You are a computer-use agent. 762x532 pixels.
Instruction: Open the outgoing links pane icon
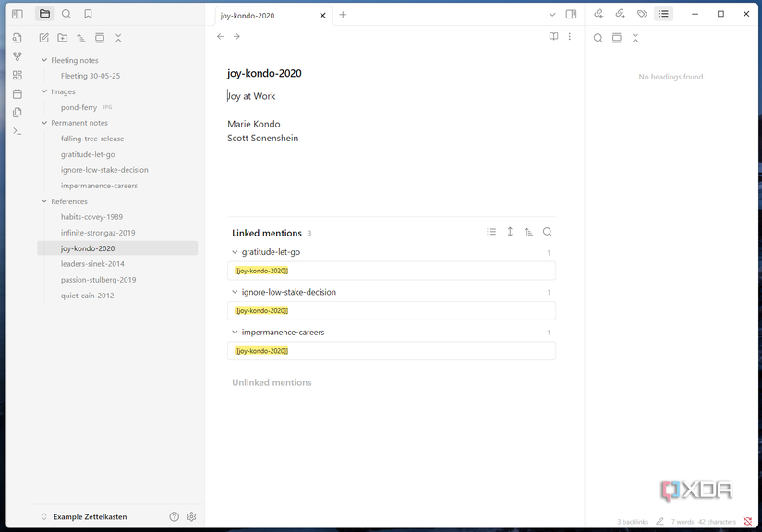pyautogui.click(x=620, y=14)
